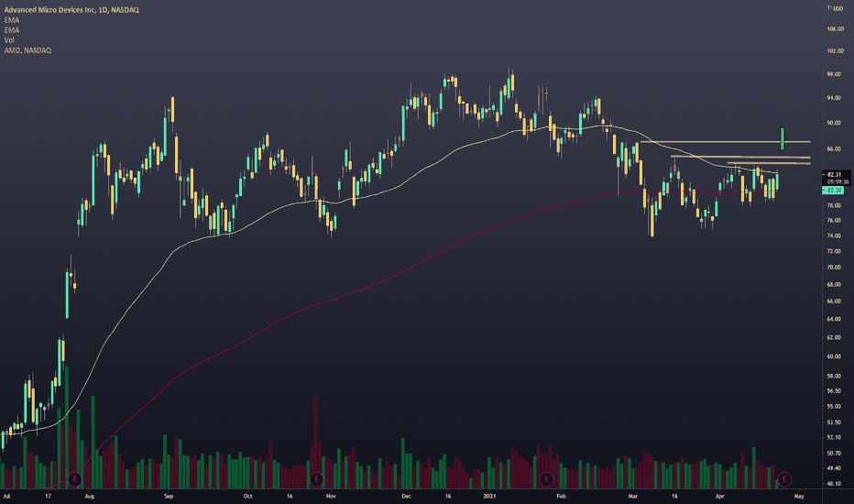854x504 pixels.
Task: Click the Oct label on time axis
Action: coord(247,497)
